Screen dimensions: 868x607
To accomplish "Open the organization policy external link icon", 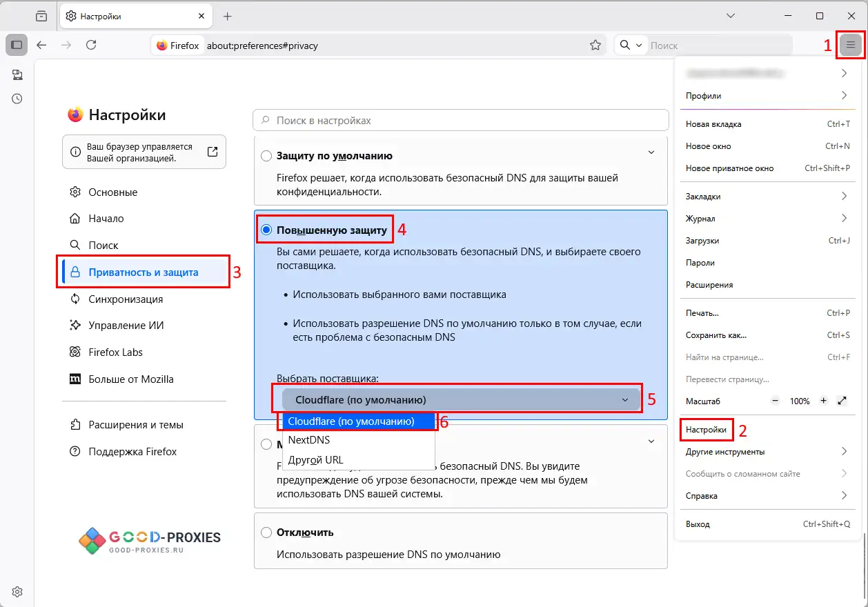I will 213,152.
